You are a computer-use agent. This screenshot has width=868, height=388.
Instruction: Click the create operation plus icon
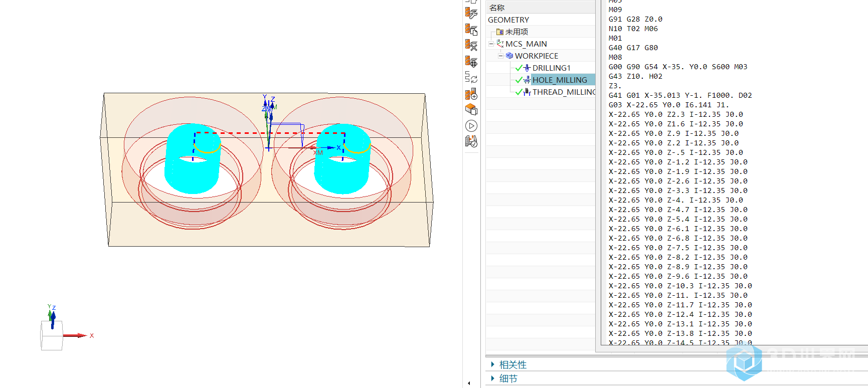[x=471, y=94]
